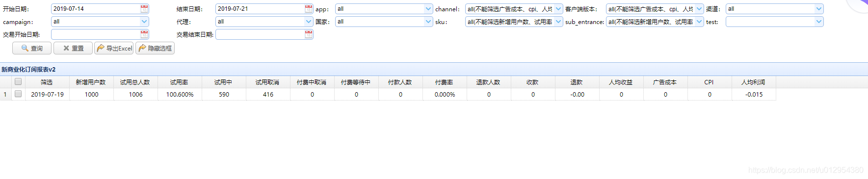Expand the campaign dropdown
Screen dimensions: 868x179
click(144, 22)
